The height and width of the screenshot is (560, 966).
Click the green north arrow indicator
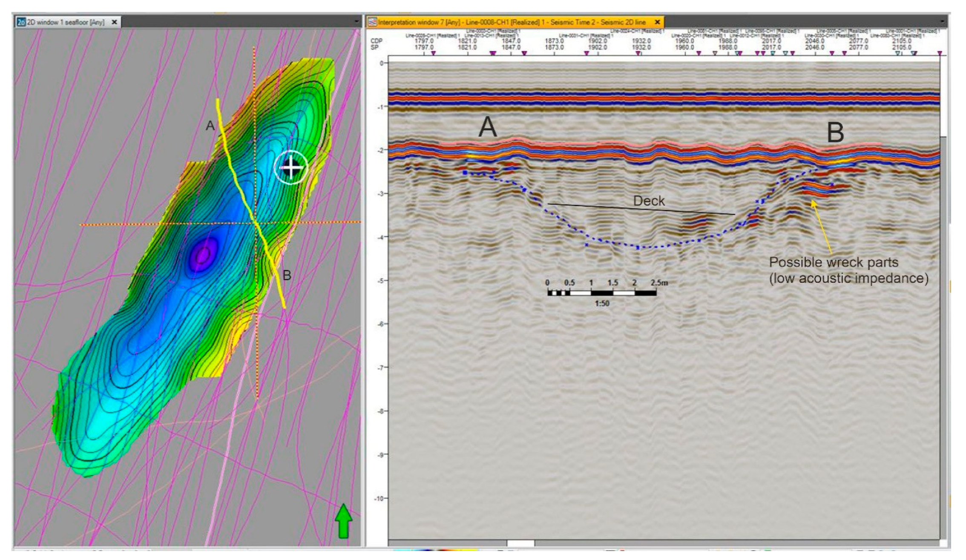[343, 520]
